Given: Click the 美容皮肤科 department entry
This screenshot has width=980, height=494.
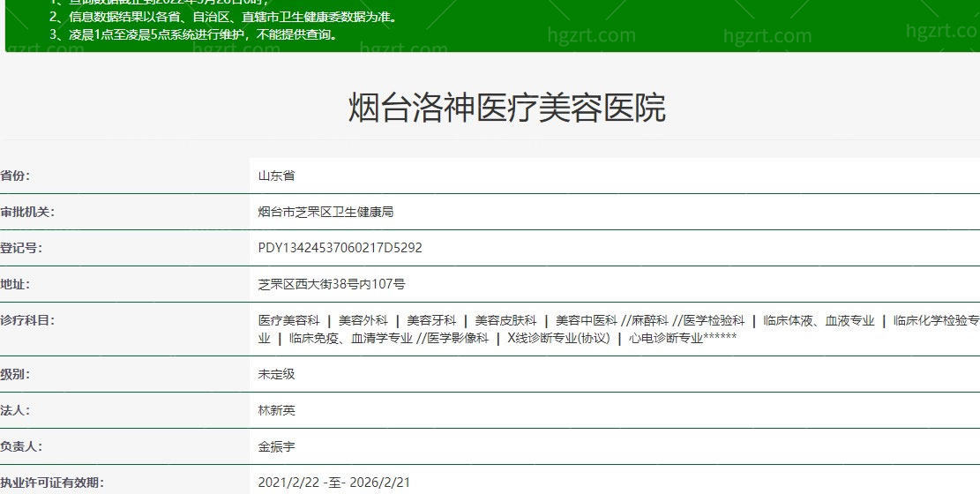Looking at the screenshot, I should click(505, 321).
